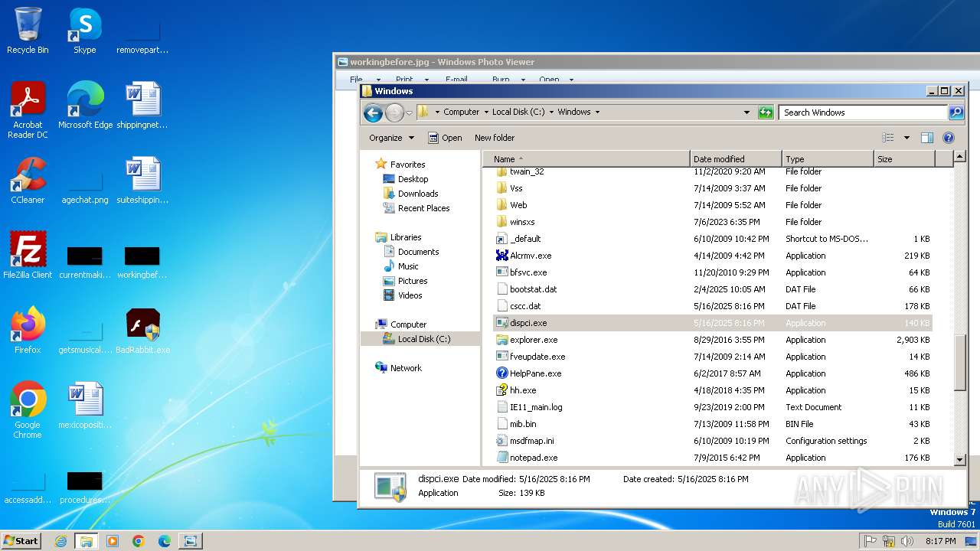
Task: Select Pictures library
Action: [x=413, y=281]
